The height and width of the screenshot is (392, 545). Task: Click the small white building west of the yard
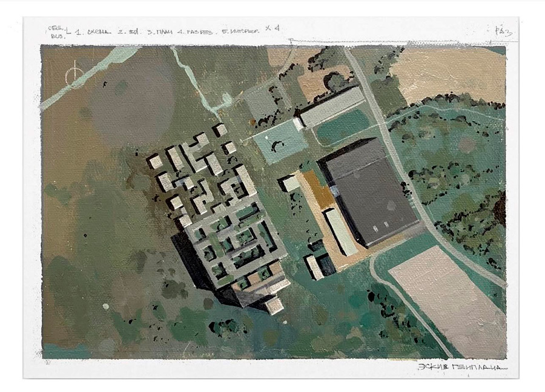tap(291, 182)
